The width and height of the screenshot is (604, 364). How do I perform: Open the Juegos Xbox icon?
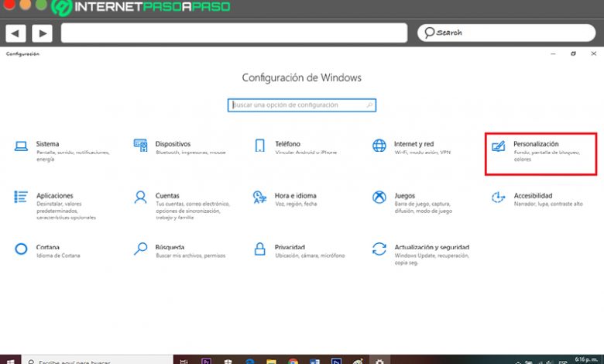[379, 197]
